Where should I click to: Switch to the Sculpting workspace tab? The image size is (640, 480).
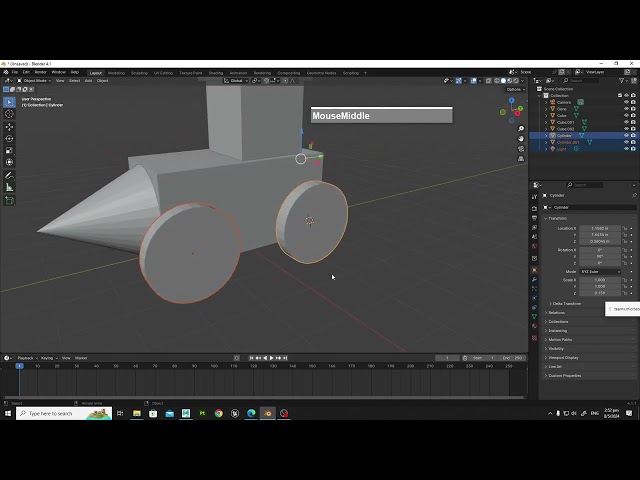139,73
